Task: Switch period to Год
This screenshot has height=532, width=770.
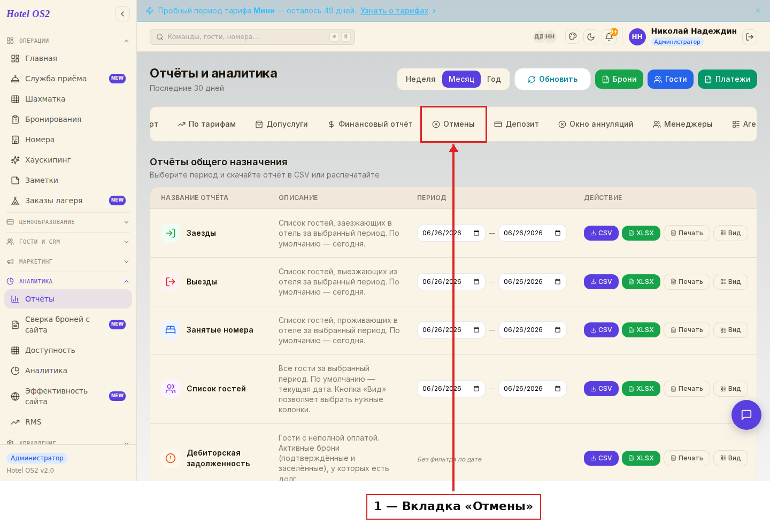Action: (x=494, y=79)
